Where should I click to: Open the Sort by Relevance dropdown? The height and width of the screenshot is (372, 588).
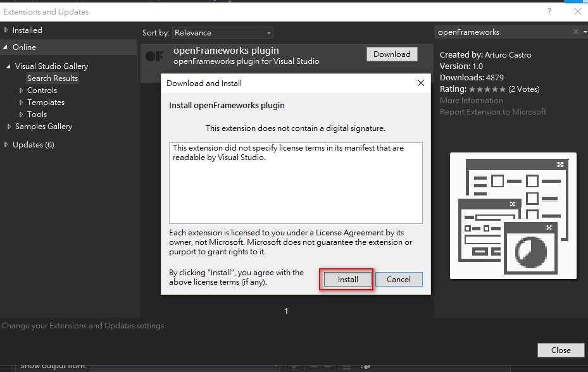tap(222, 32)
